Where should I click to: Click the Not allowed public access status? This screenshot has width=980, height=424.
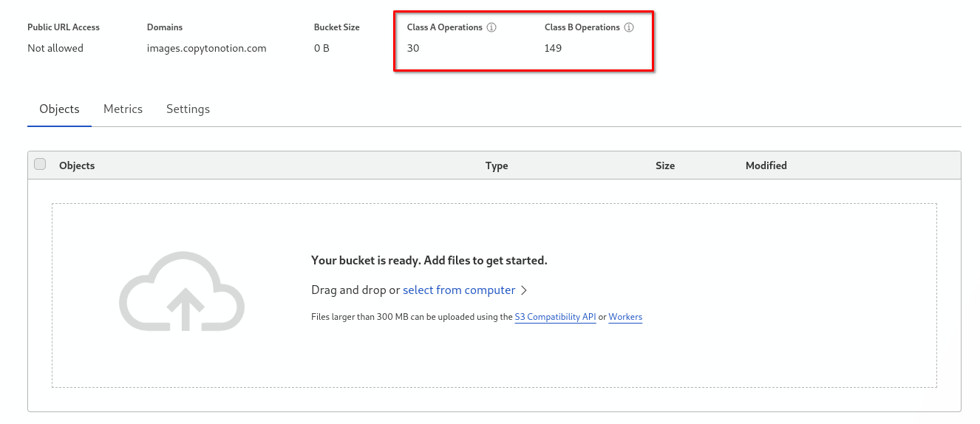[x=55, y=49]
